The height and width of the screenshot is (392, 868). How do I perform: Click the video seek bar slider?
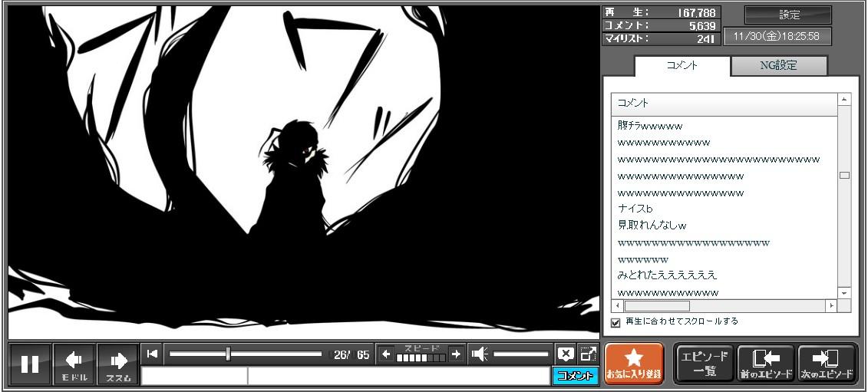click(228, 354)
